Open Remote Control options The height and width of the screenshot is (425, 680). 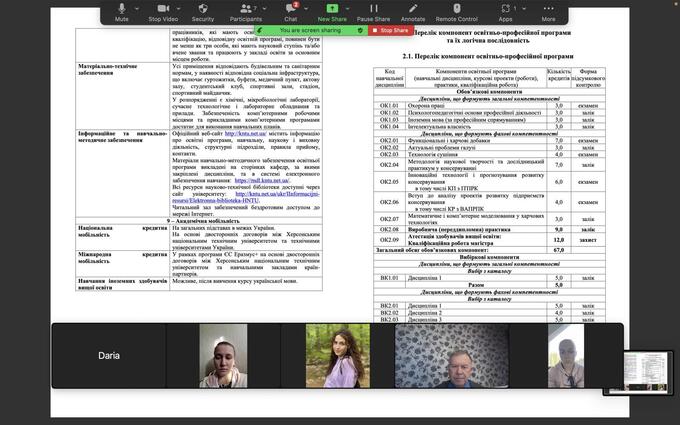[456, 10]
